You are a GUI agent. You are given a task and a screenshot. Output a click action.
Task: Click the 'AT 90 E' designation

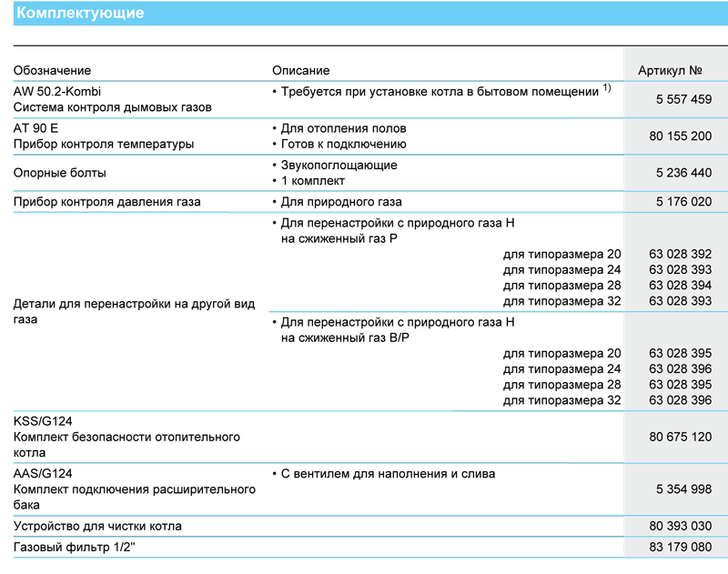coord(35,128)
